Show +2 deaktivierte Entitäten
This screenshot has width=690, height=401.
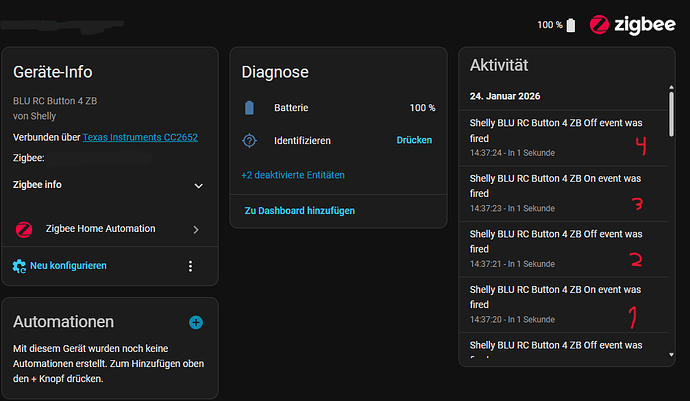(292, 175)
